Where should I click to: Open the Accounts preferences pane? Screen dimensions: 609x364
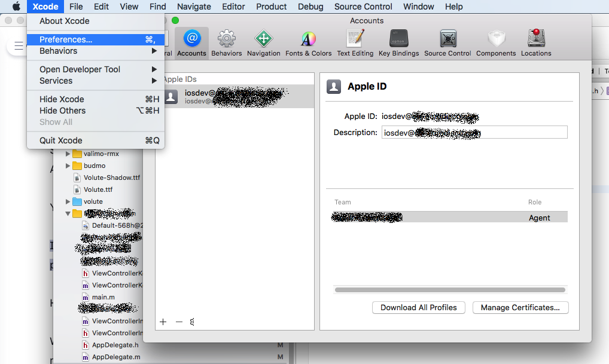click(191, 43)
